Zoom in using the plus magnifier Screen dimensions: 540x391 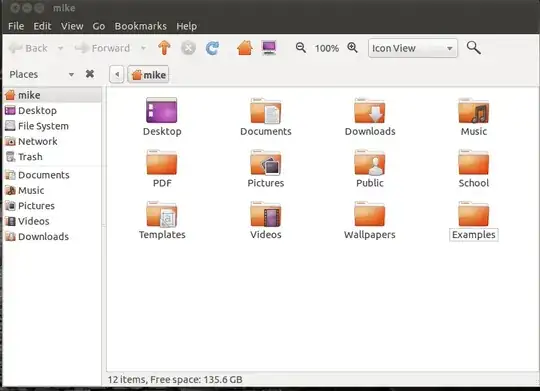point(352,48)
